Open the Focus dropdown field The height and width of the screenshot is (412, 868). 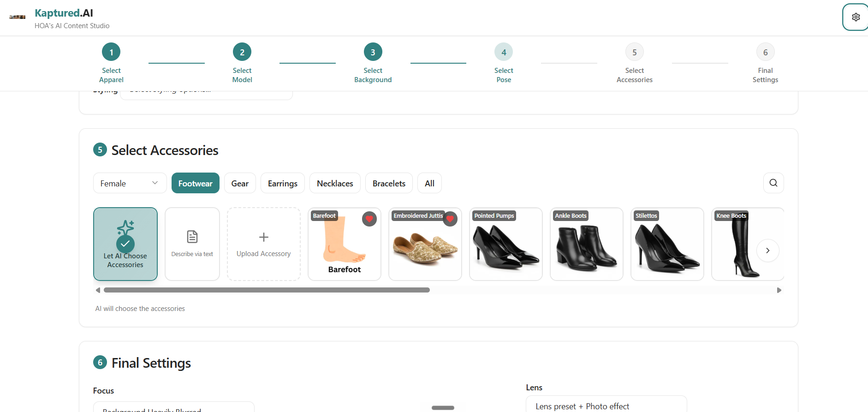click(174, 407)
